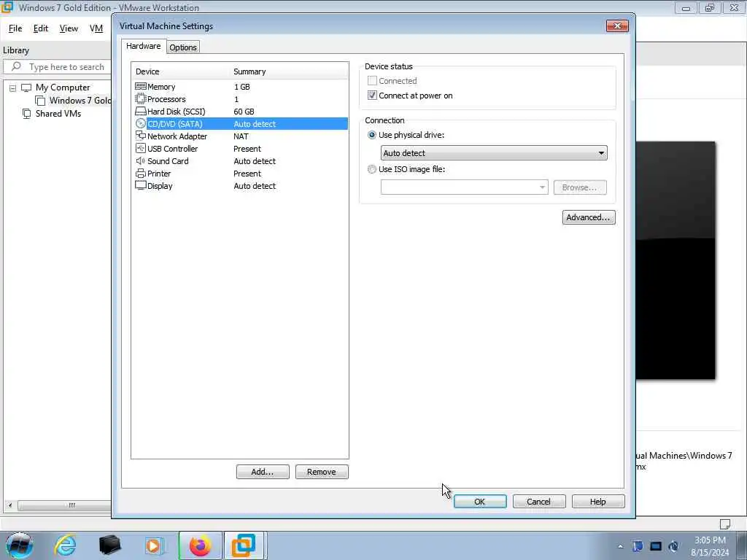
Task: Click the volume icon in system tray
Action: click(x=673, y=546)
